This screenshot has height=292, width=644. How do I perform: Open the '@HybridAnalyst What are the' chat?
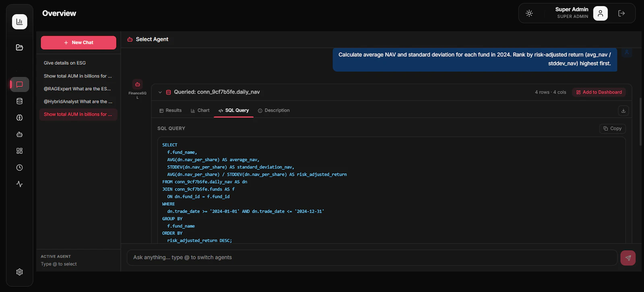pos(78,102)
